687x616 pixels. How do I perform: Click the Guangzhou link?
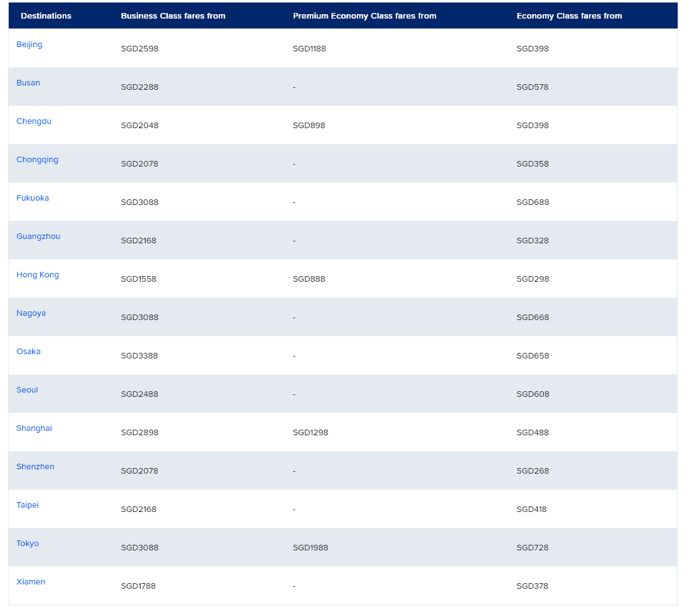tap(38, 236)
